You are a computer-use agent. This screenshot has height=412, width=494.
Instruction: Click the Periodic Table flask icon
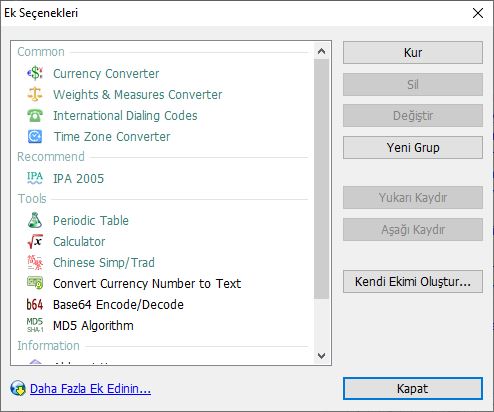35,220
